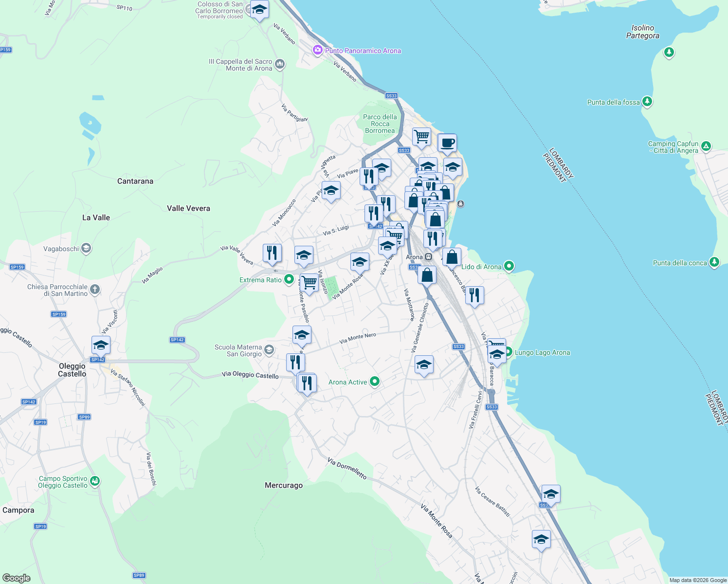Click the green dot marker at Lido di Arona
This screenshot has width=728, height=584.
click(509, 267)
